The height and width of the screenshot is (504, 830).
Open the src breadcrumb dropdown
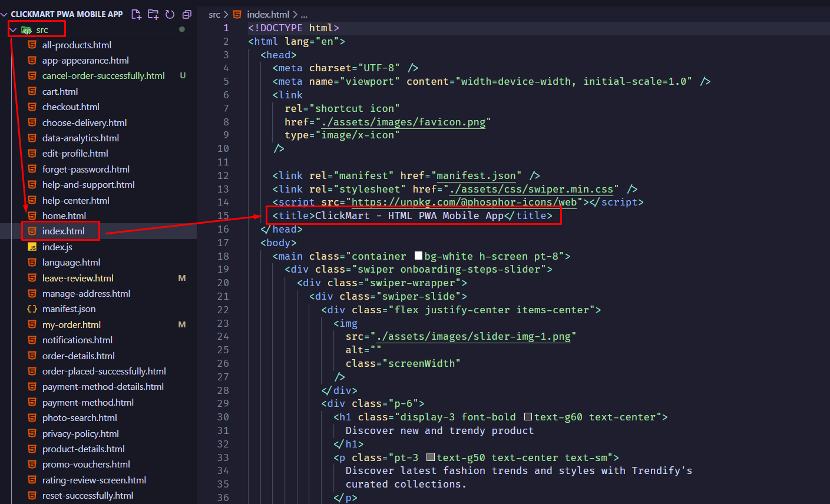pyautogui.click(x=214, y=14)
